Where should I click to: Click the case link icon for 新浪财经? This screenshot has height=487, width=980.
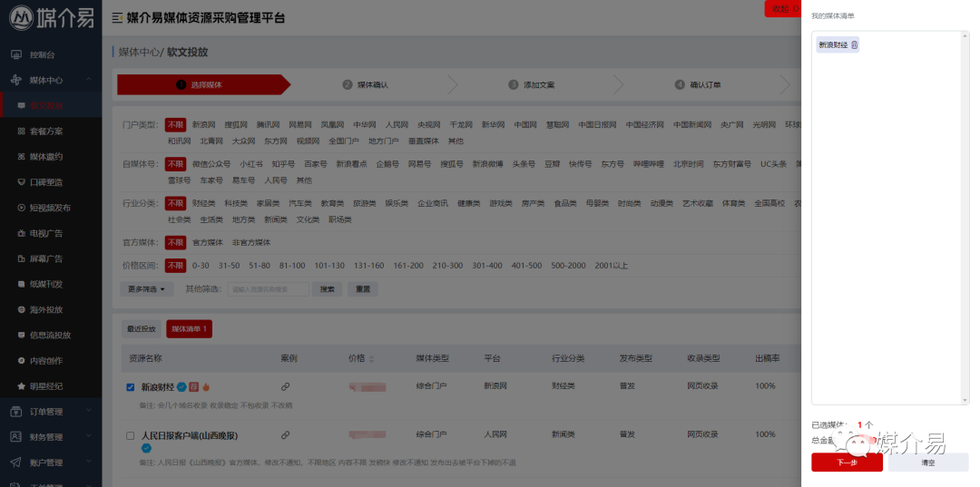click(x=286, y=386)
